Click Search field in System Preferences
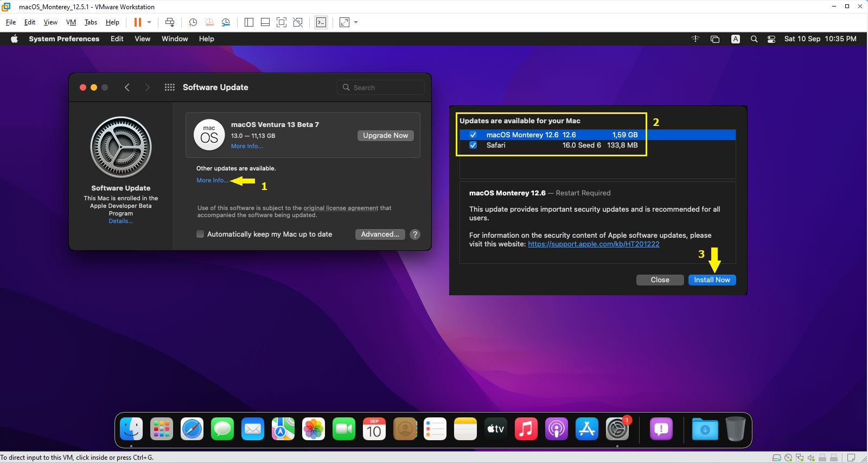 click(x=380, y=87)
